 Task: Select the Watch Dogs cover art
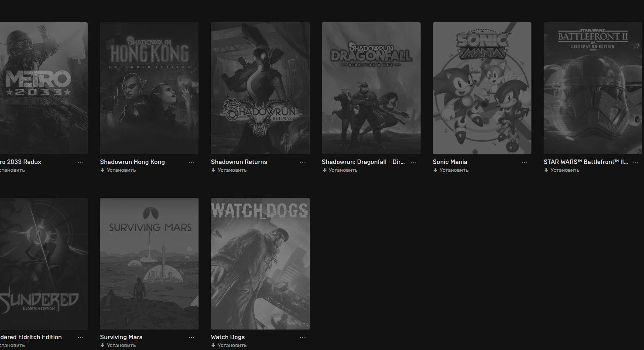(x=260, y=264)
